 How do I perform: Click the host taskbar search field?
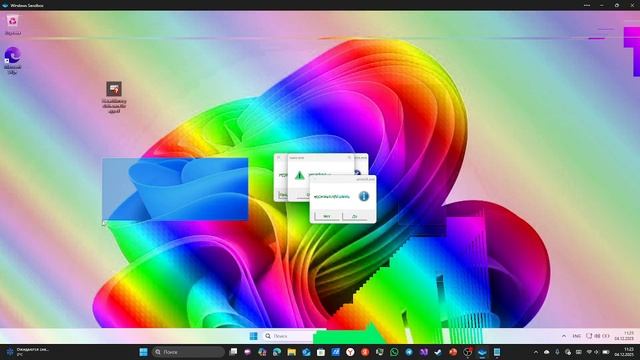[x=188, y=352]
